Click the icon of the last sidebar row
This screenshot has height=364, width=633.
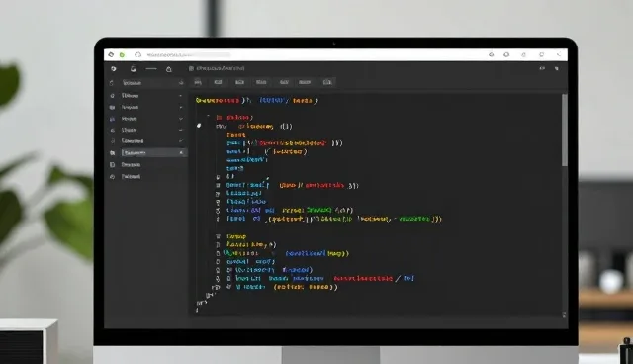coord(112,177)
